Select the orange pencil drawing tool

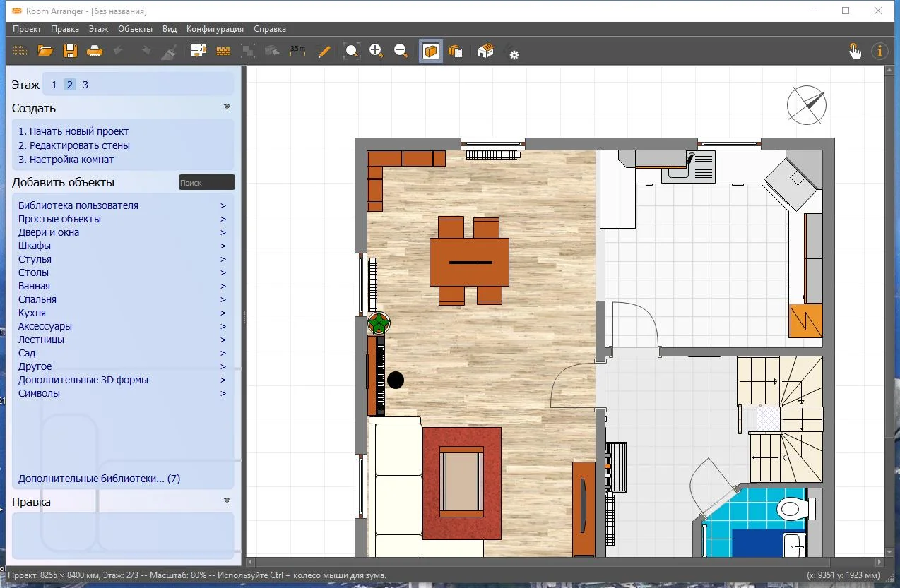[324, 51]
